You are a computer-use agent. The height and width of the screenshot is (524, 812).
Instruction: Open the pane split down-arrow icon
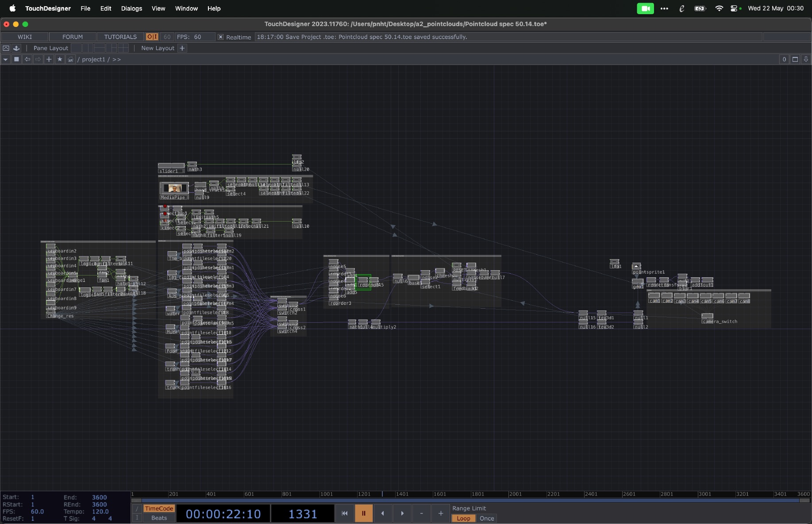point(806,59)
